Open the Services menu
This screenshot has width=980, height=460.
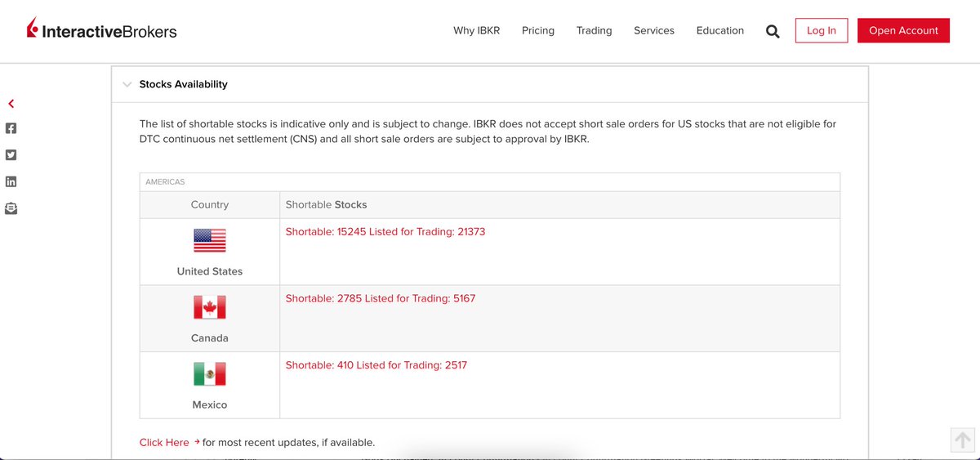[x=654, y=30]
